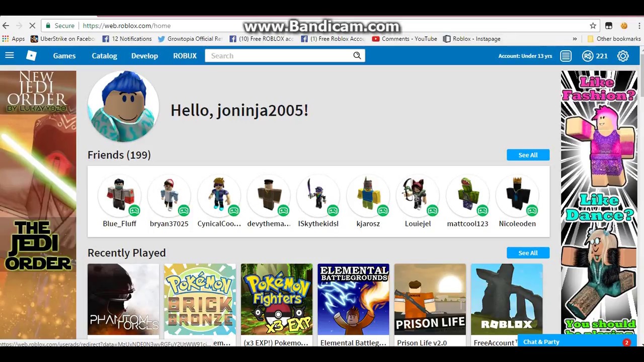Click the Robux balance 221

coord(602,56)
